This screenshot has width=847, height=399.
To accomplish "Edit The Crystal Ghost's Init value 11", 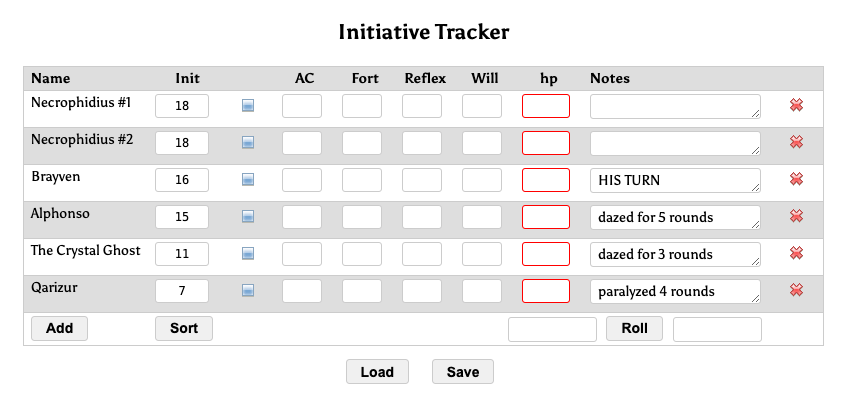I will click(182, 254).
